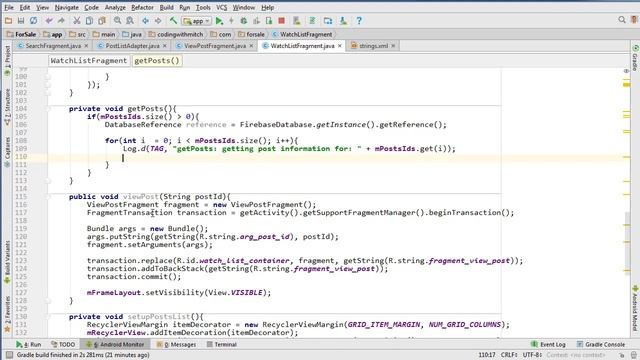Click the read-only lock icon in status bar
The image size is (640, 360).
tap(621, 355)
